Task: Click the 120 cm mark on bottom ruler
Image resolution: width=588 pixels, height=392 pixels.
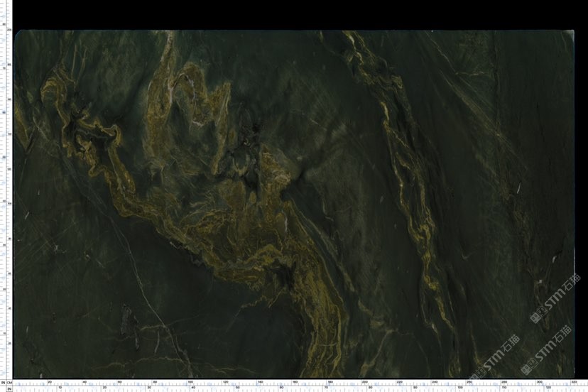Action: click(225, 382)
